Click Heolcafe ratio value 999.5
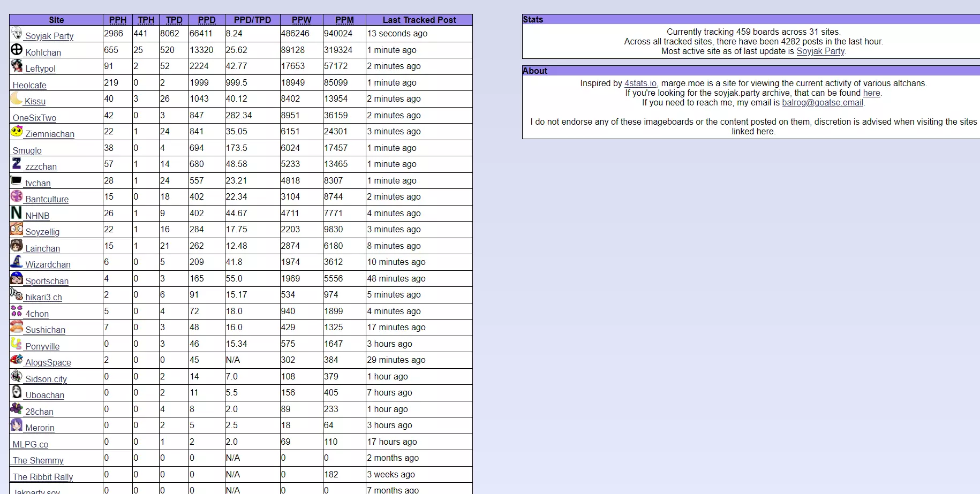 (x=237, y=82)
